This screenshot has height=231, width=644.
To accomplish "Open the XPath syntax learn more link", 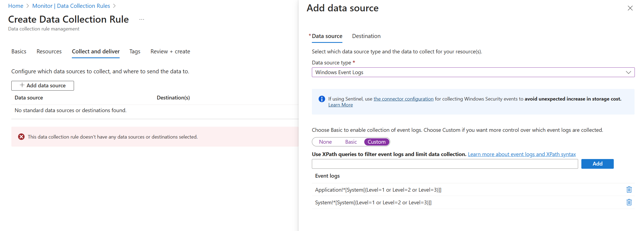I will click(522, 154).
